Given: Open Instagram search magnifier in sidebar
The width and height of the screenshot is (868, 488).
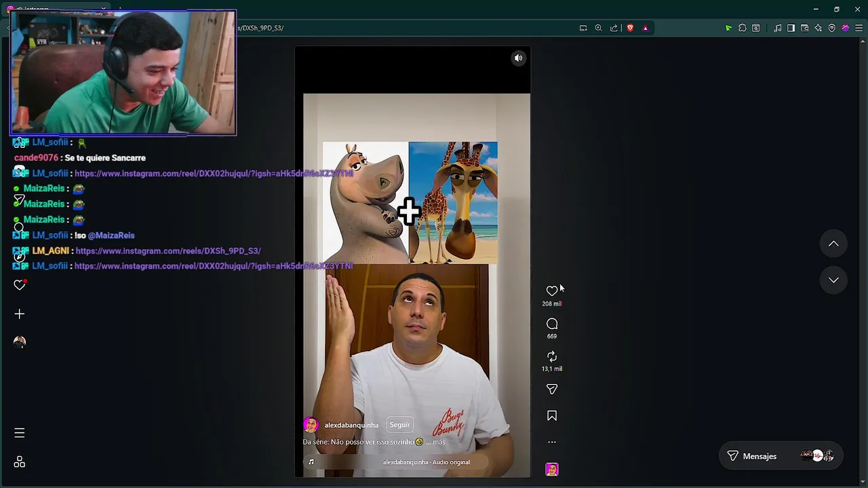Looking at the screenshot, I should pos(19,228).
